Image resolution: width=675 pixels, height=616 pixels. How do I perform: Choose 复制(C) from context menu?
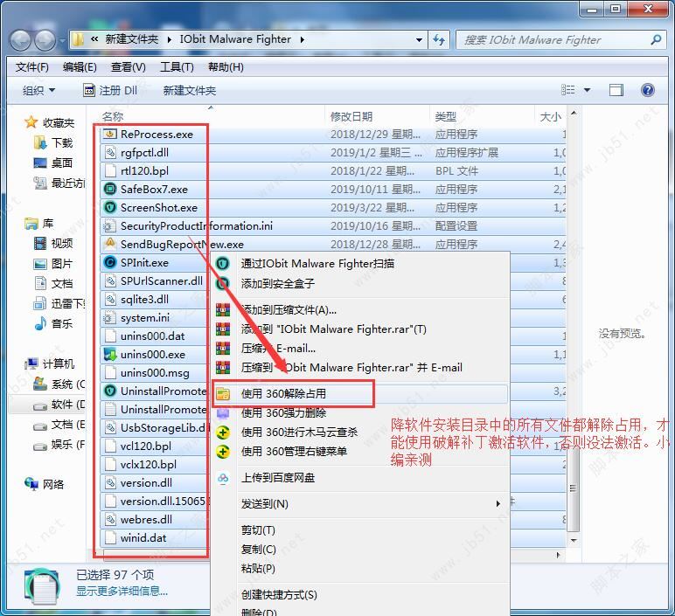point(360,550)
